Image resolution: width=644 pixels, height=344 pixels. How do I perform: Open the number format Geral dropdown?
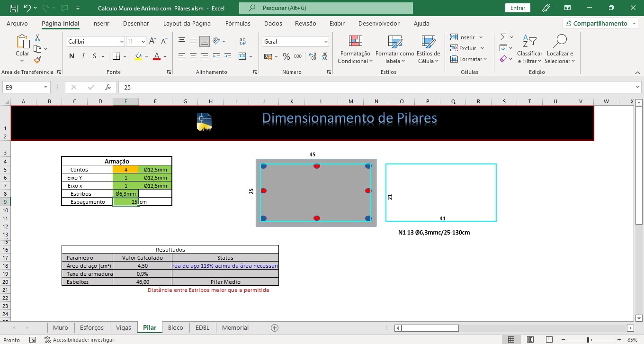click(x=326, y=42)
